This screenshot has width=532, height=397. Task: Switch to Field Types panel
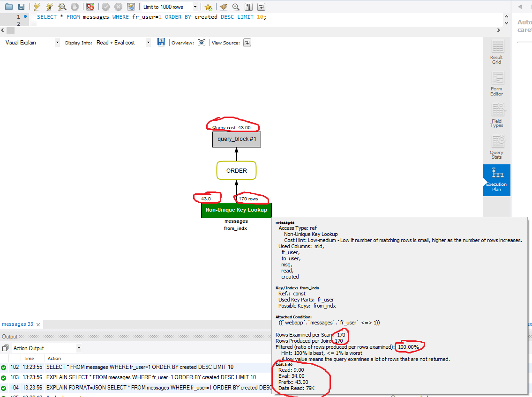497,116
